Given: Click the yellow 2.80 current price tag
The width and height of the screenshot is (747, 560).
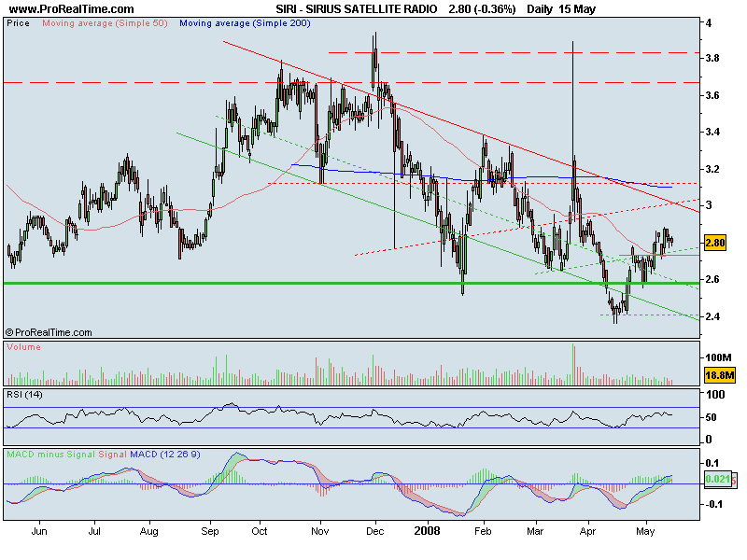Looking at the screenshot, I should pyautogui.click(x=714, y=243).
